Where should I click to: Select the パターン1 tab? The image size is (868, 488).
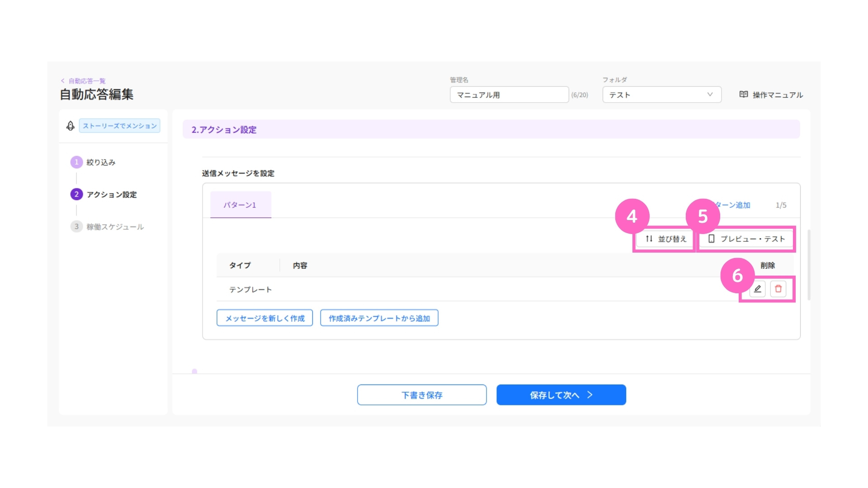click(241, 205)
